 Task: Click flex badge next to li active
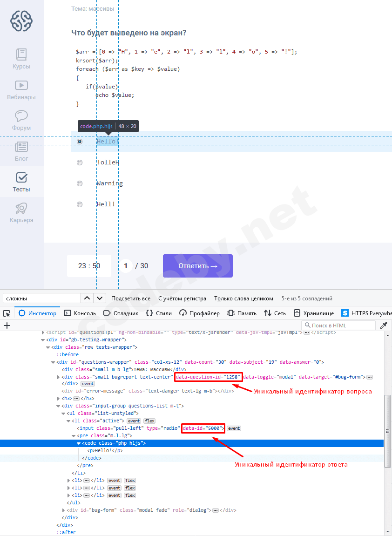pos(149,421)
